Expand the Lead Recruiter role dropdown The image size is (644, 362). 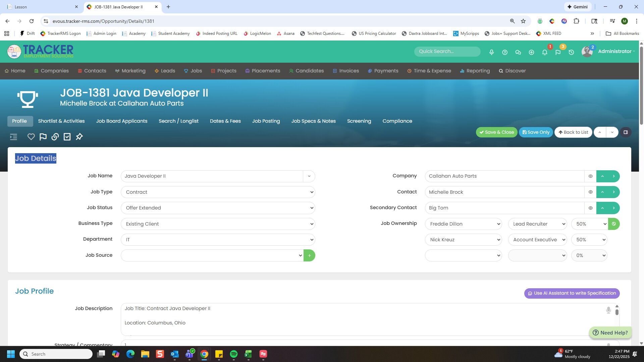pyautogui.click(x=537, y=224)
